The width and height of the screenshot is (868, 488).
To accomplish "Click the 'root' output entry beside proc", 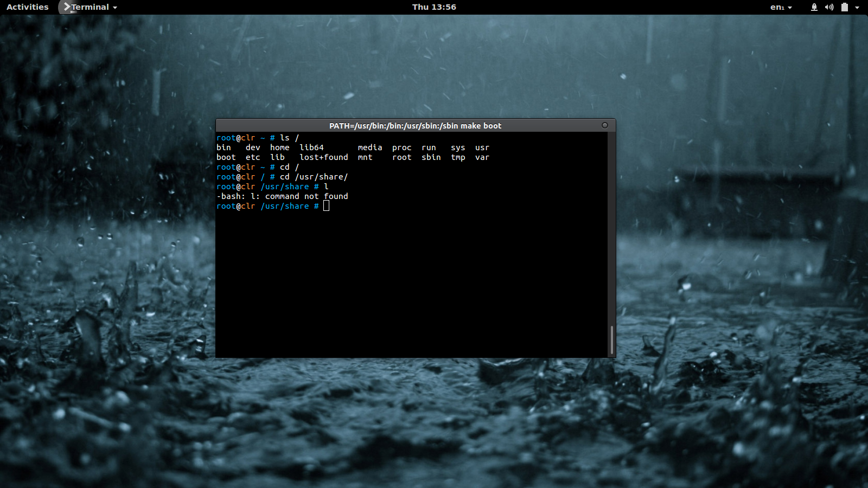I will [x=402, y=157].
